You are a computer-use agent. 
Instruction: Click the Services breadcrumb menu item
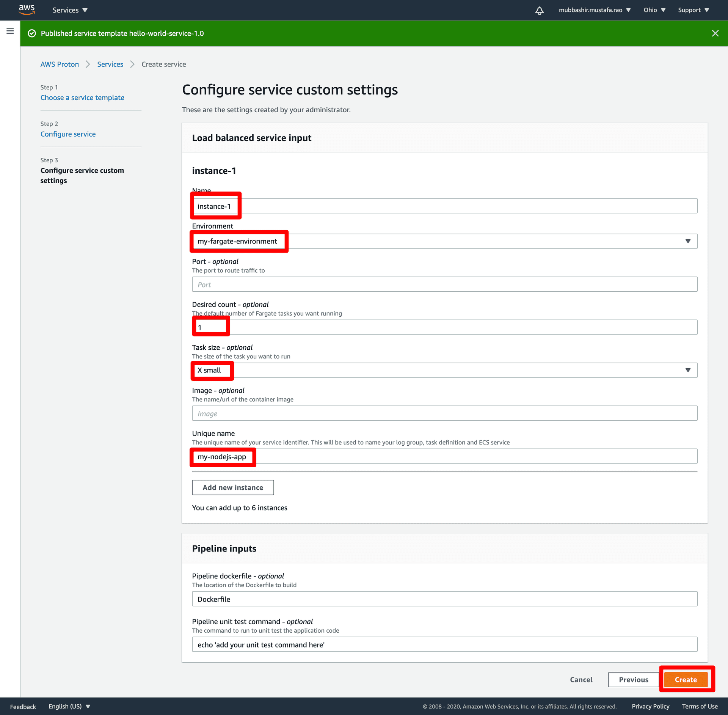(109, 64)
